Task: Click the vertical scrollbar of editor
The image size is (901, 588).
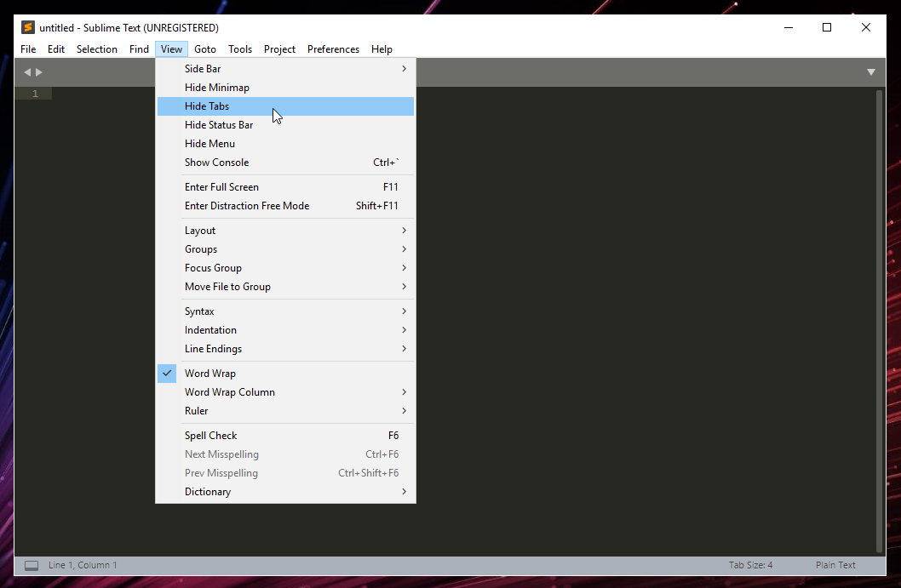Action: (x=879, y=321)
